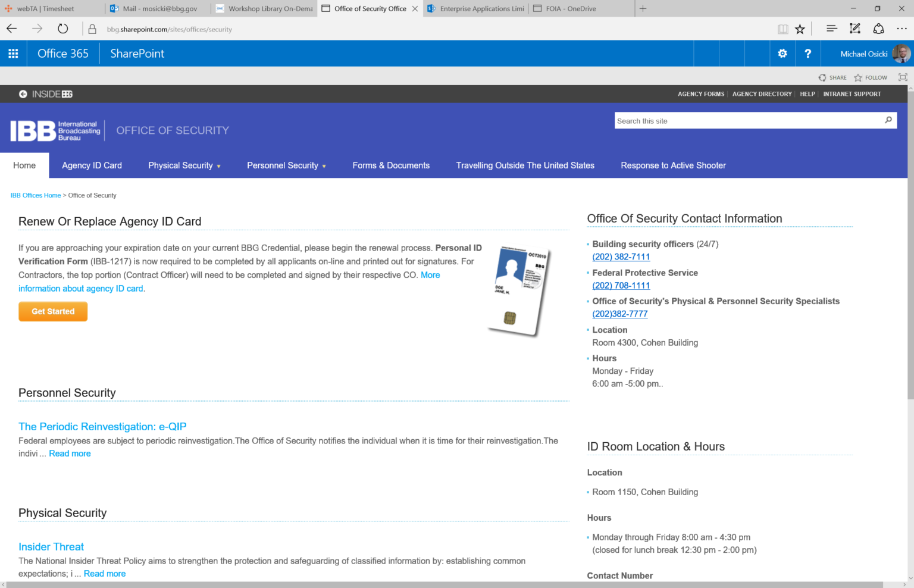Open Agency ID Card nav item
Viewport: 914px width, 588px height.
(92, 165)
